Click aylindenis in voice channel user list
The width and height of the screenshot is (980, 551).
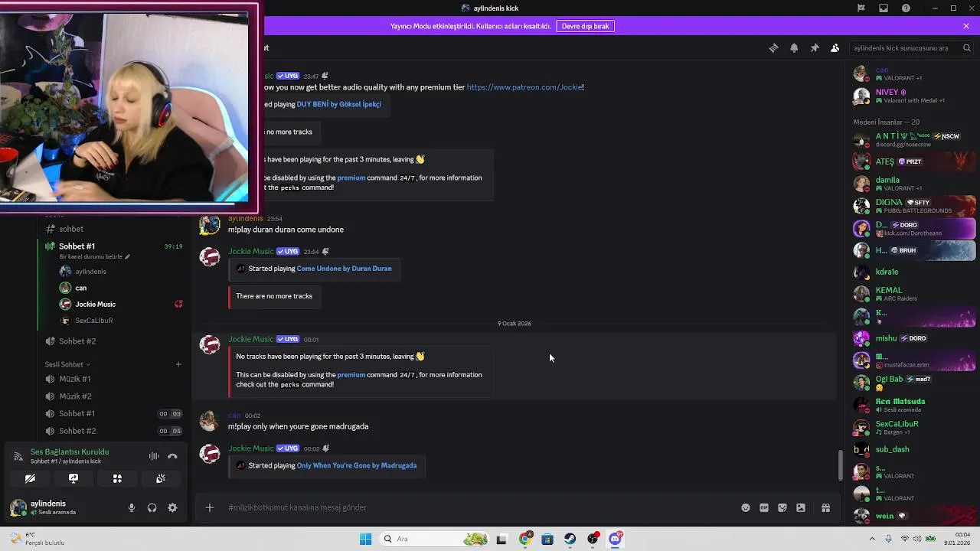pyautogui.click(x=90, y=272)
